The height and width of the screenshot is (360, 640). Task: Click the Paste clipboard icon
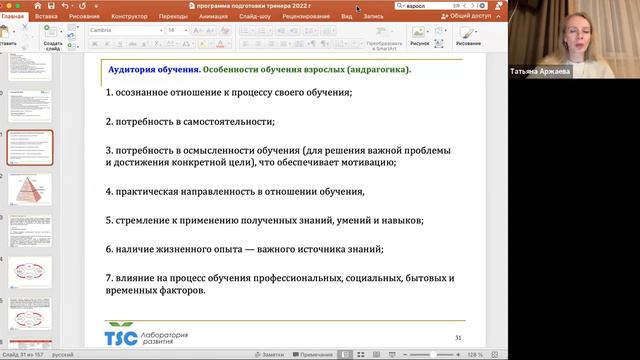[x=4, y=32]
